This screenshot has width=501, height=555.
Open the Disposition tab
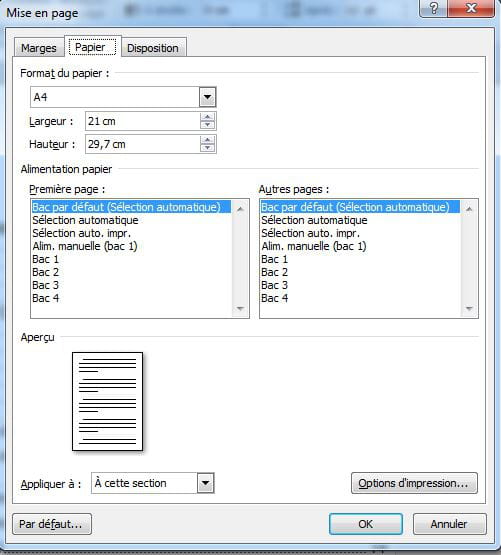tap(153, 48)
